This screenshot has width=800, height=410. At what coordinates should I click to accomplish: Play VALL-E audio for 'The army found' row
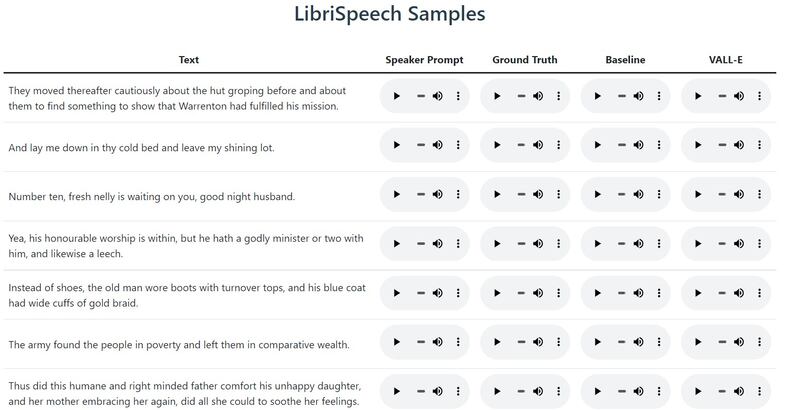click(697, 343)
